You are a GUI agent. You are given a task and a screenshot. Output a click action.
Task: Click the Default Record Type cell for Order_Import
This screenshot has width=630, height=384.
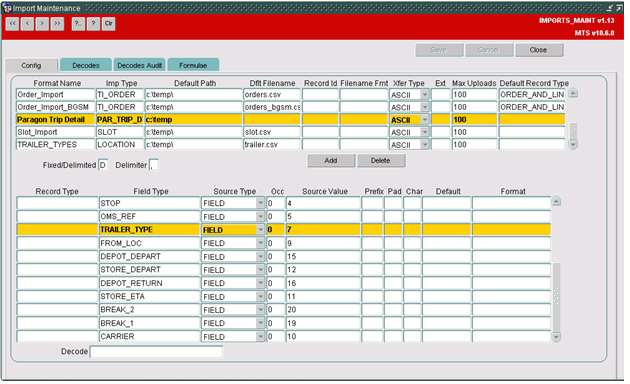tap(532, 94)
